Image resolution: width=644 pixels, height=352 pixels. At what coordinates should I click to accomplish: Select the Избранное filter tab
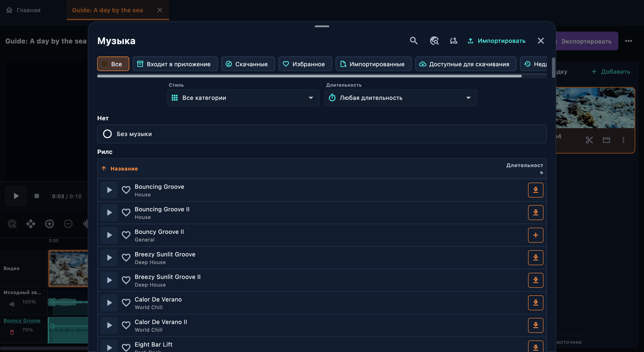[305, 64]
